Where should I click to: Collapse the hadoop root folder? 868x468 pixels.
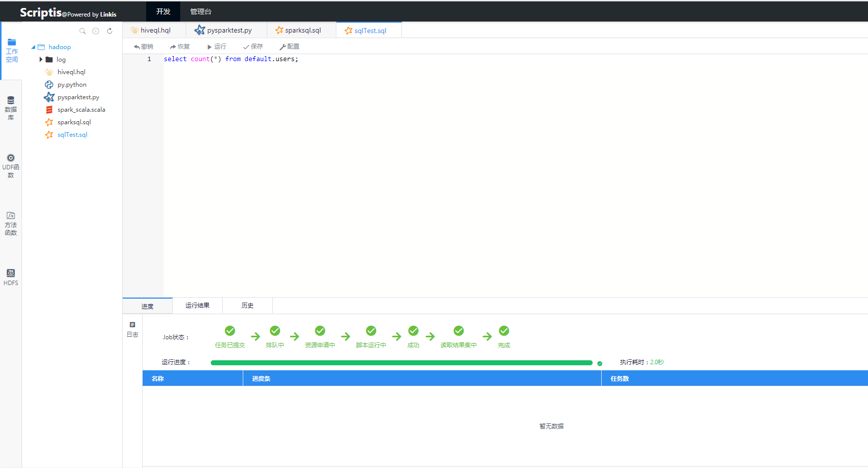34,47
